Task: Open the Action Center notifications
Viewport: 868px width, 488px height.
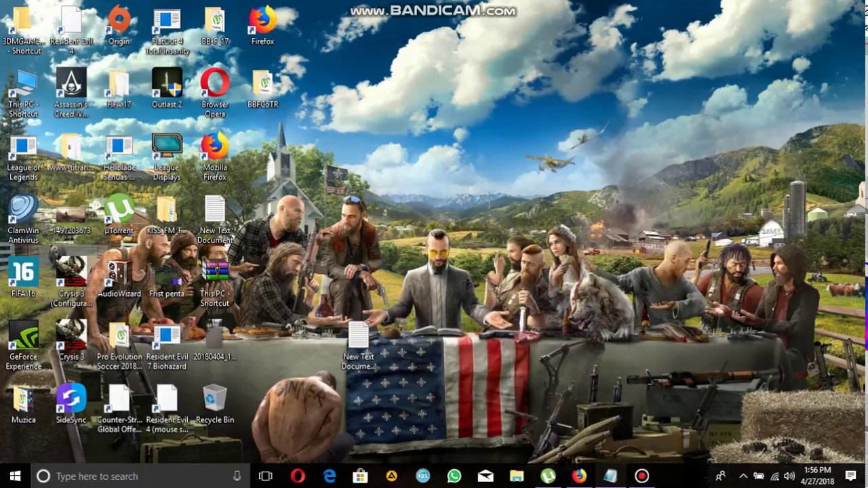Action: pos(851,476)
